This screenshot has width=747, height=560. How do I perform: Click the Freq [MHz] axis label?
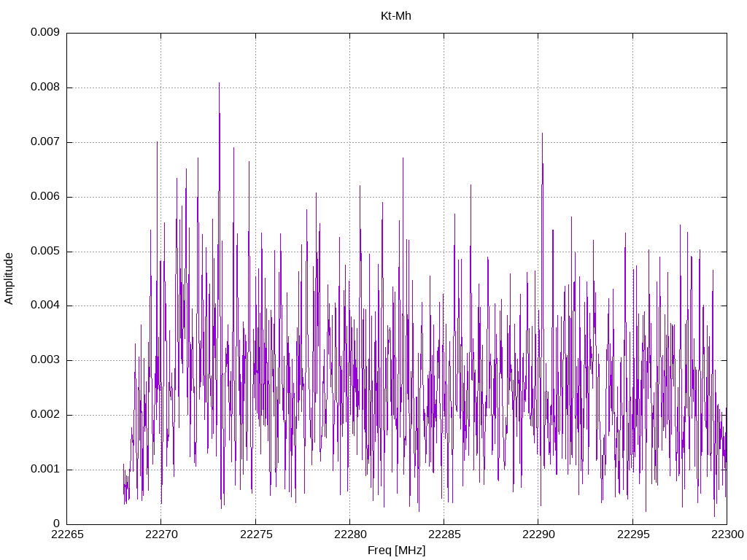[396, 550]
